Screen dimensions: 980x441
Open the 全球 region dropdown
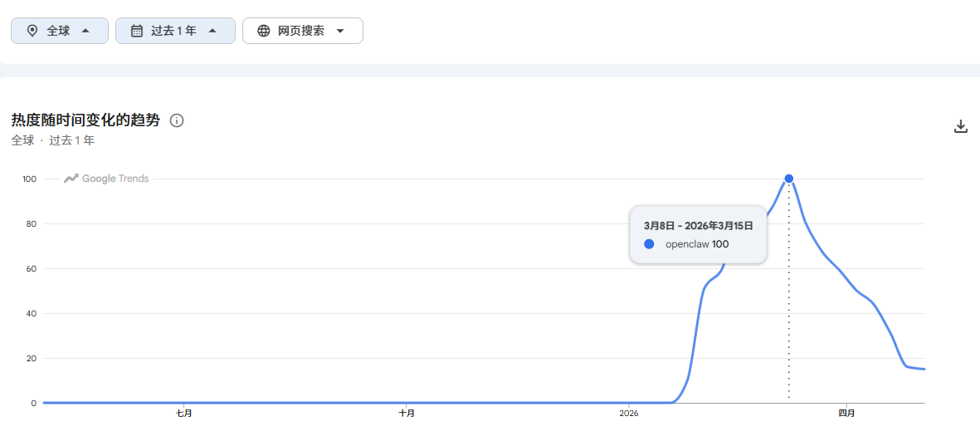point(60,31)
